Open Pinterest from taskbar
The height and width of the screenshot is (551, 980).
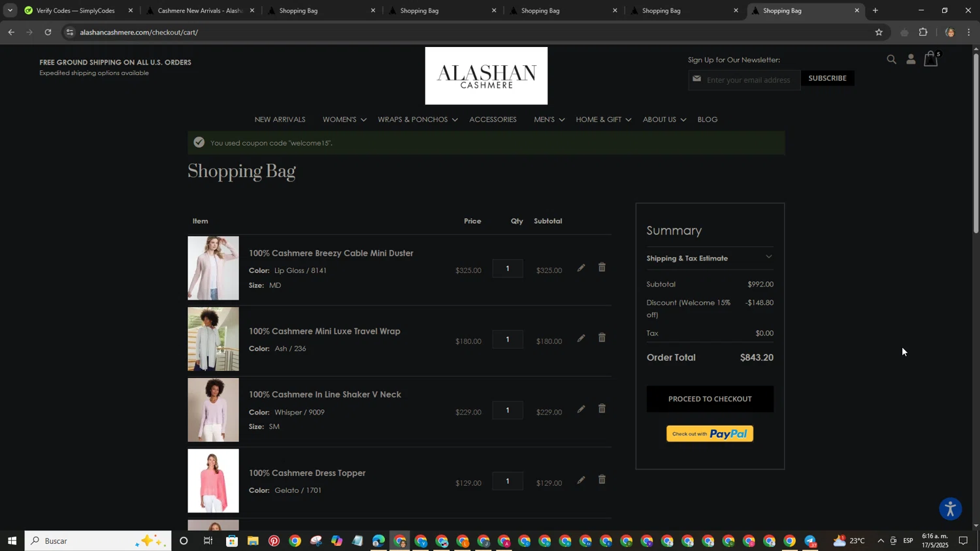274,541
